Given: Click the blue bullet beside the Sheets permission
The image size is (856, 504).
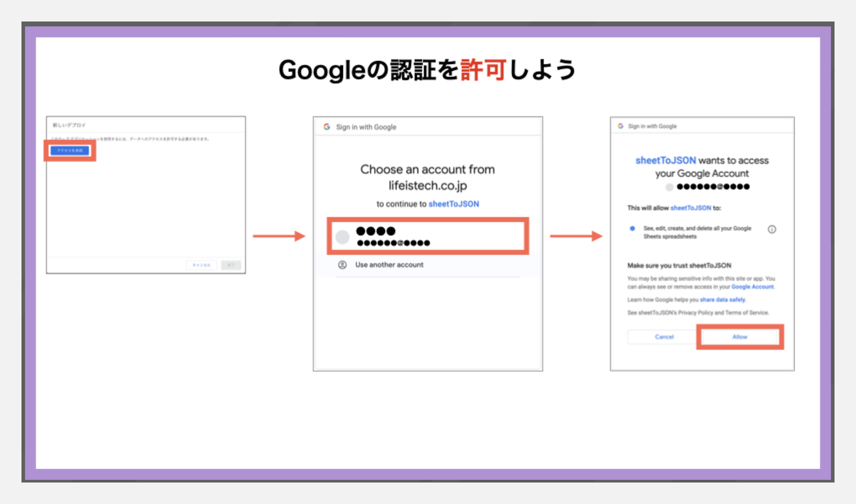Looking at the screenshot, I should (632, 228).
